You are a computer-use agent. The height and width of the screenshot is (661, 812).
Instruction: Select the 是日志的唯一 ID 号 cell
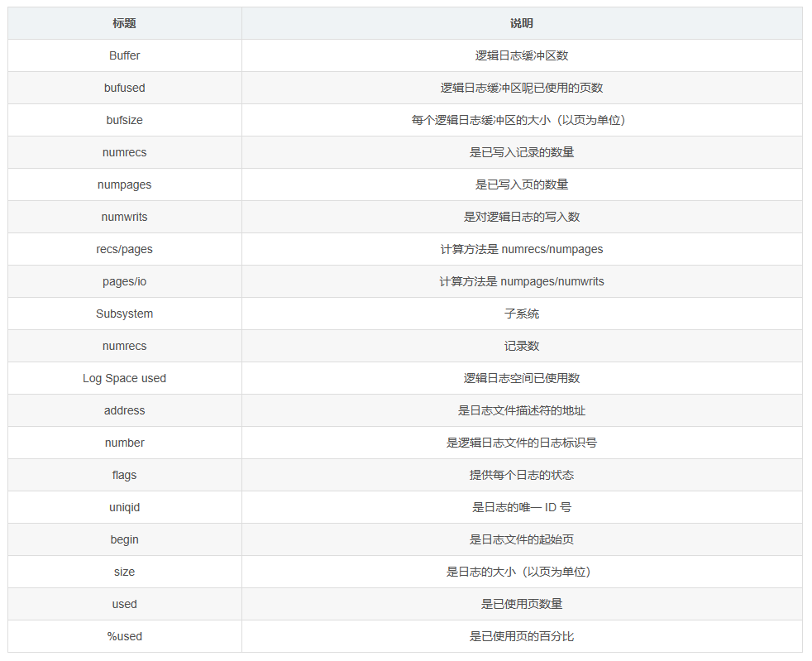pyautogui.click(x=522, y=507)
